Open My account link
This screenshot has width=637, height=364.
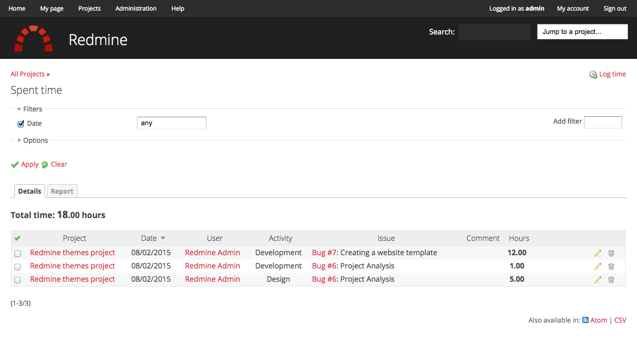pyautogui.click(x=573, y=8)
